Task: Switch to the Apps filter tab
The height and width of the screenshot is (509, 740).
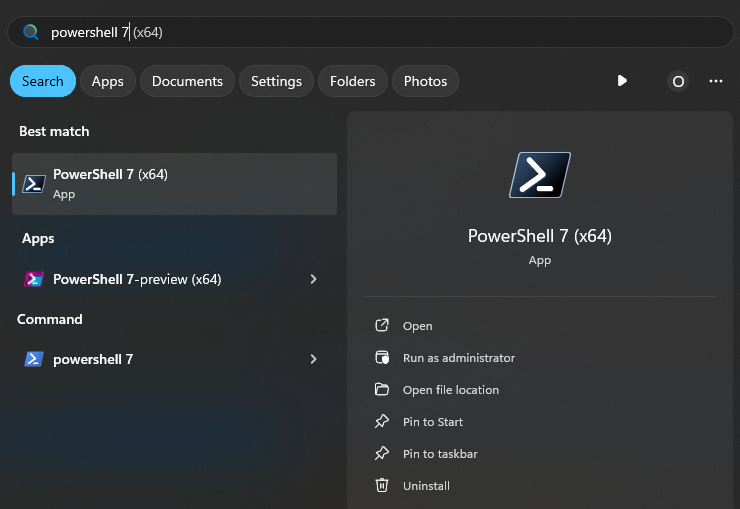Action: (x=108, y=81)
